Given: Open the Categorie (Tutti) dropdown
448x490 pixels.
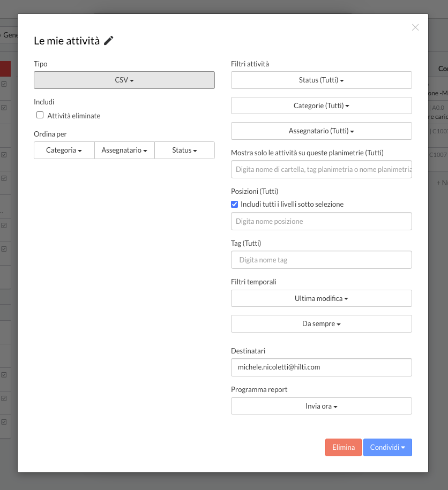Looking at the screenshot, I should 321,106.
